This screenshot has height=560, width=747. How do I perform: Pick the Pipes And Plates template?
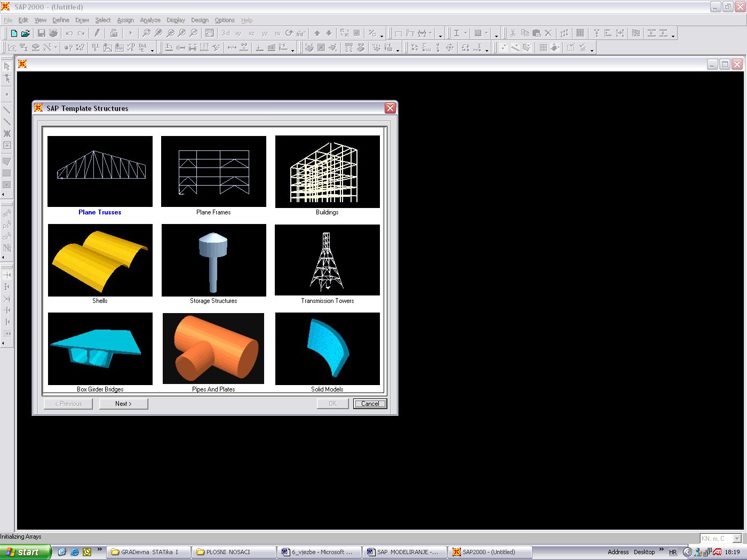click(213, 348)
